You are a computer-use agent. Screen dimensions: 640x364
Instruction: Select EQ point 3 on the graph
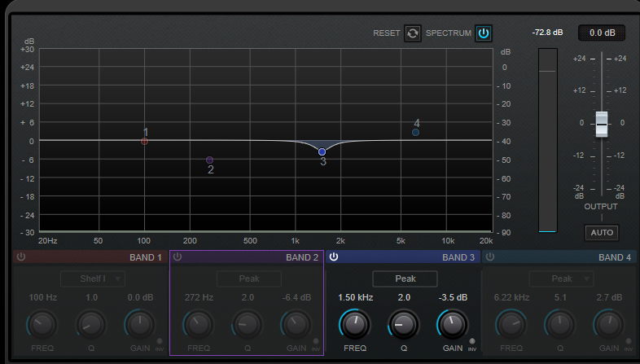coord(322,152)
